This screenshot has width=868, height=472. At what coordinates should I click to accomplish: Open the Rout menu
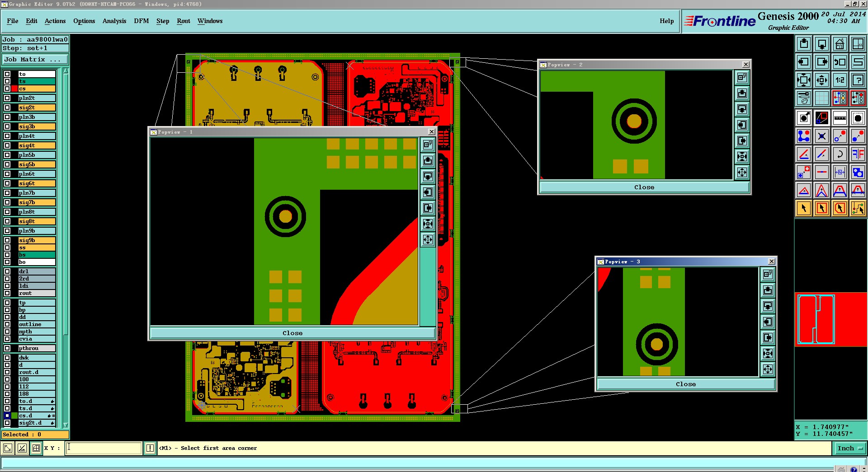pos(184,21)
